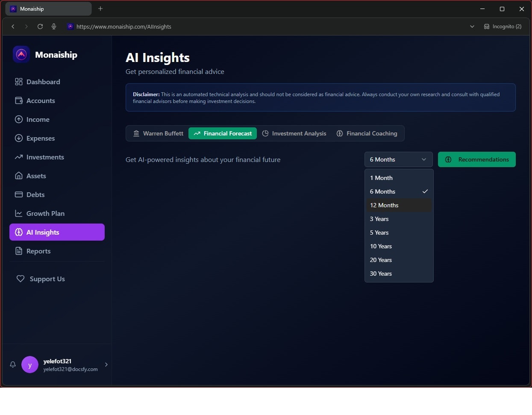Open the Income section
Image resolution: width=532 pixels, height=415 pixels.
click(38, 119)
